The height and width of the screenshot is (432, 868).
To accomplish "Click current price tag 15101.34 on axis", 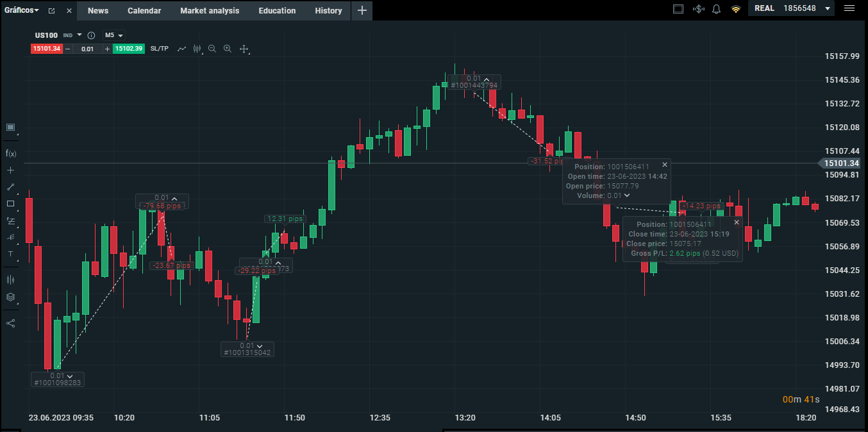I will [x=841, y=163].
